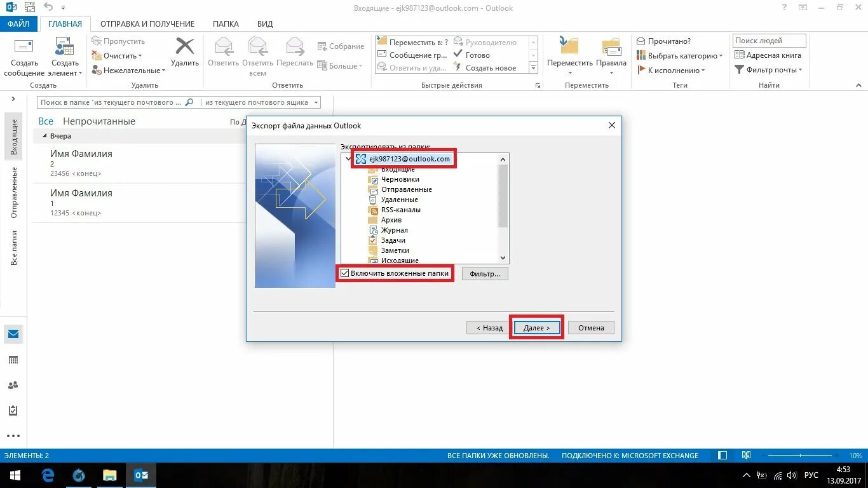Switch to Tasks view icon
Viewport: 868px width, 488px height.
13,410
